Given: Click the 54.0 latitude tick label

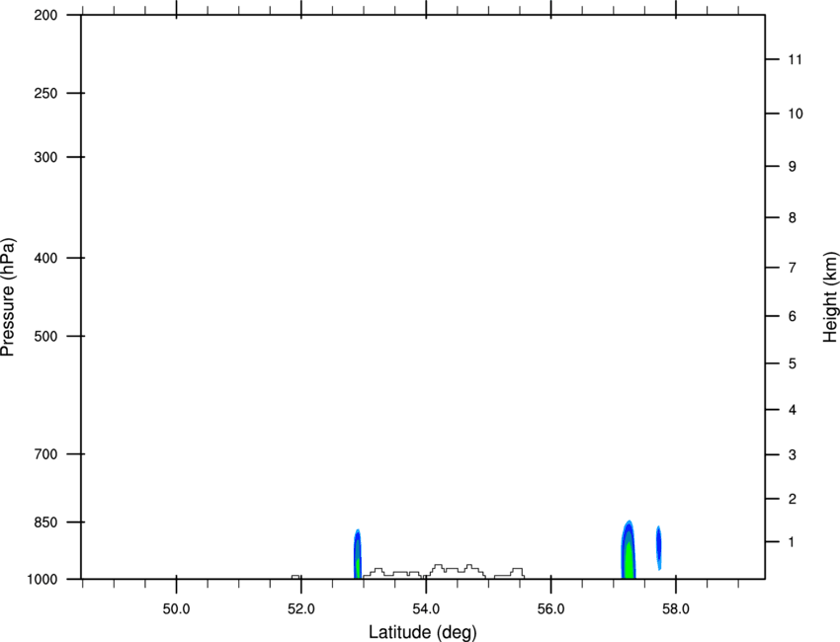Looking at the screenshot, I should pos(426,608).
